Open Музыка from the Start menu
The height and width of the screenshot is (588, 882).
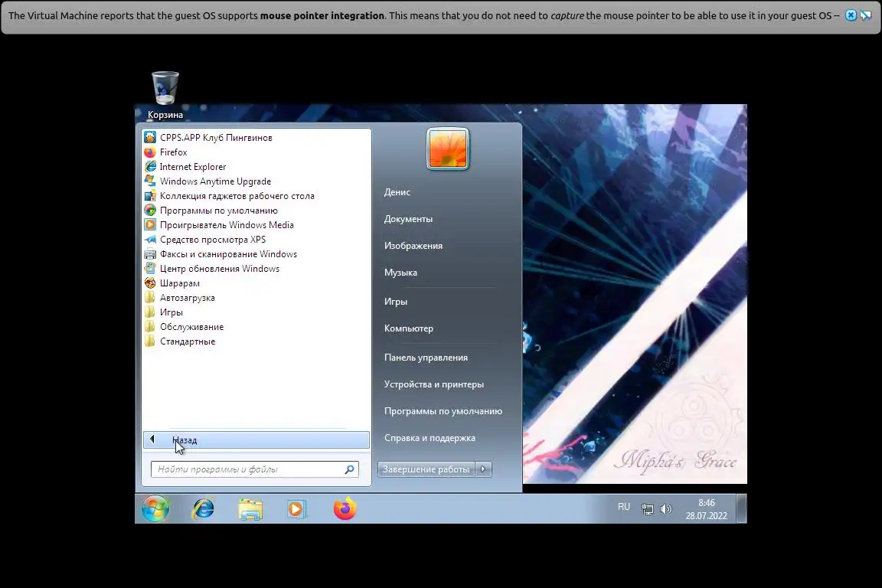[400, 273]
